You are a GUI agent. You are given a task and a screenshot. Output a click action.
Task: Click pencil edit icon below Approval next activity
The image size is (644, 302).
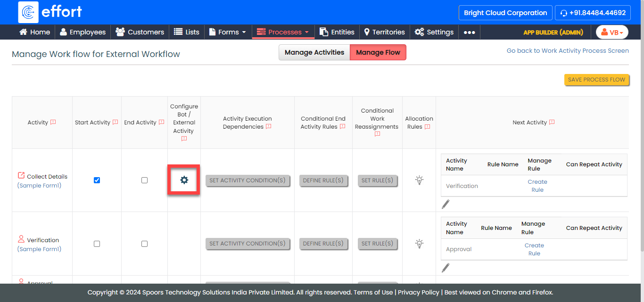[x=446, y=268]
